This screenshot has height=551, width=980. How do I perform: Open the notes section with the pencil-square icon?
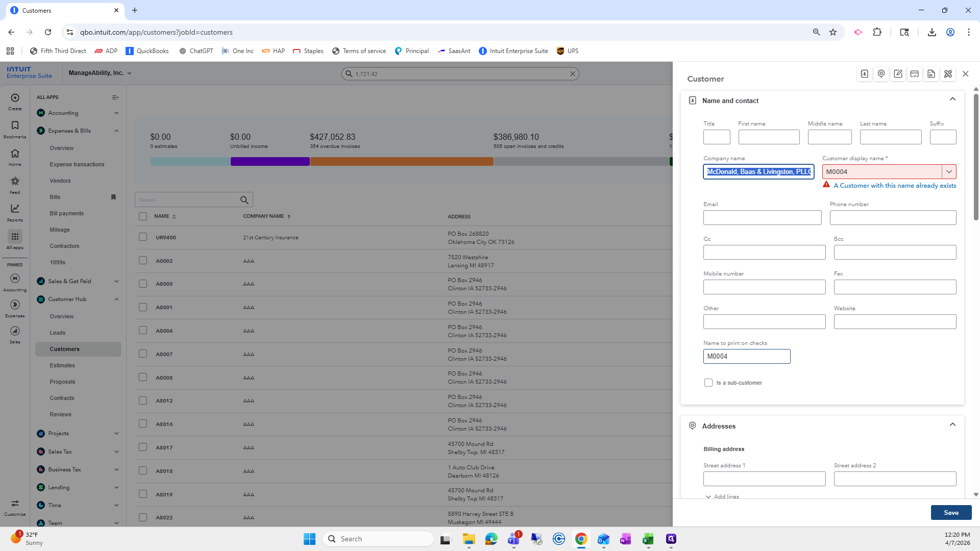[x=898, y=74]
